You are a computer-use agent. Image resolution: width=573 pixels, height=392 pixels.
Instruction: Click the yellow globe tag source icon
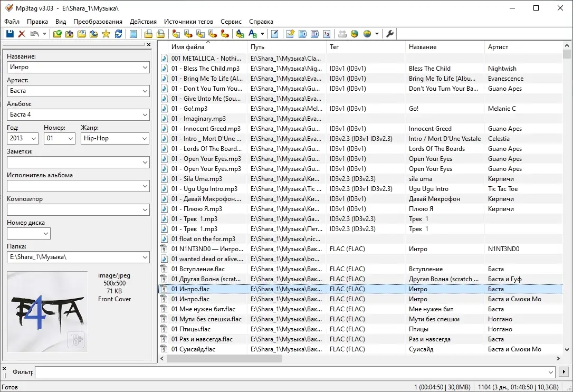point(367,34)
